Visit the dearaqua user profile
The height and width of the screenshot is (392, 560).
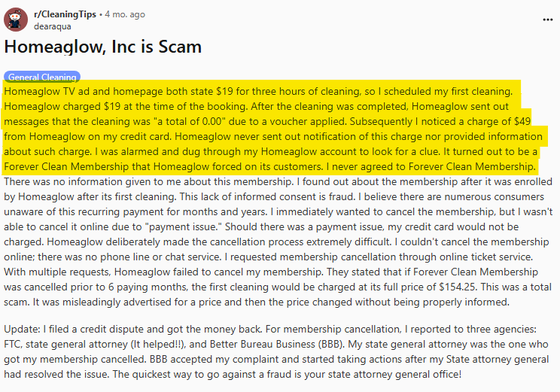pyautogui.click(x=53, y=26)
